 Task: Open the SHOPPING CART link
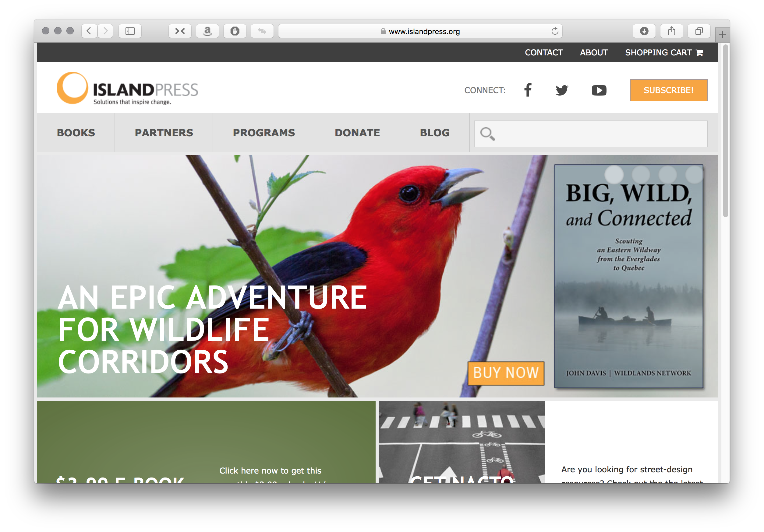[663, 53]
